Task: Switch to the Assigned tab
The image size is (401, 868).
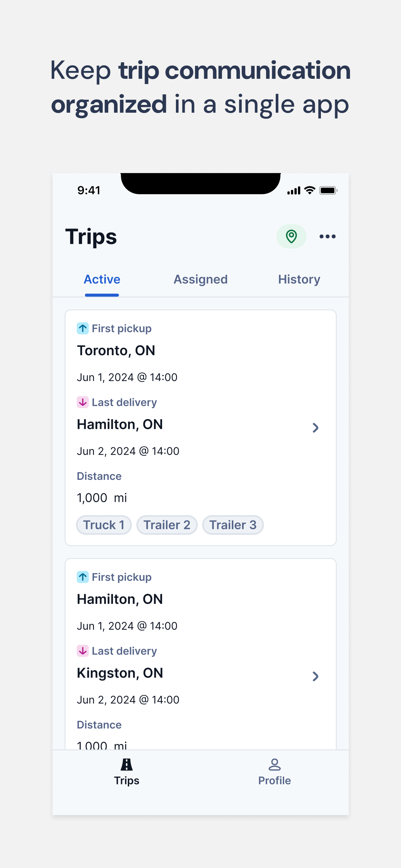Action: tap(200, 279)
